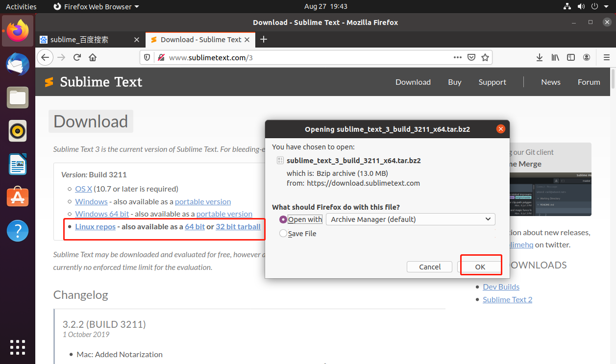Open Firefox account icon
616x364 pixels.
coord(587,57)
